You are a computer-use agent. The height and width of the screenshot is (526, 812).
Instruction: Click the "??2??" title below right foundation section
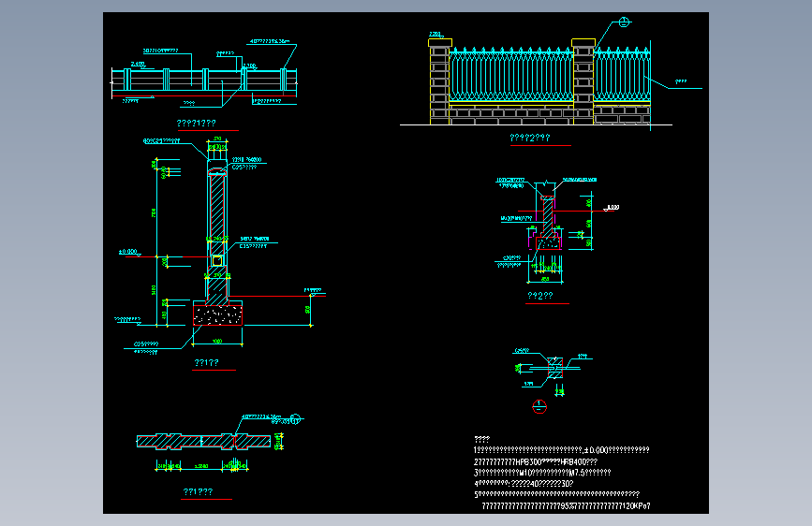point(540,296)
